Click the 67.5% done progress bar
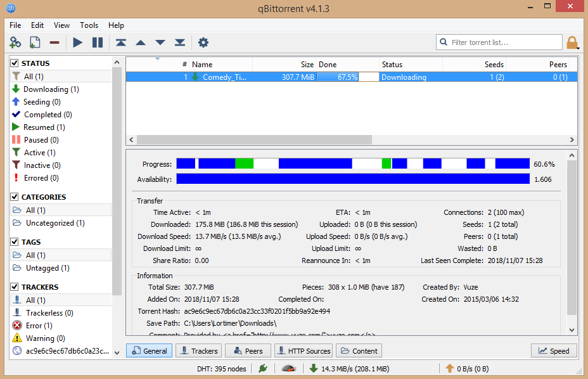Image resolution: width=588 pixels, height=379 pixels. coord(348,77)
